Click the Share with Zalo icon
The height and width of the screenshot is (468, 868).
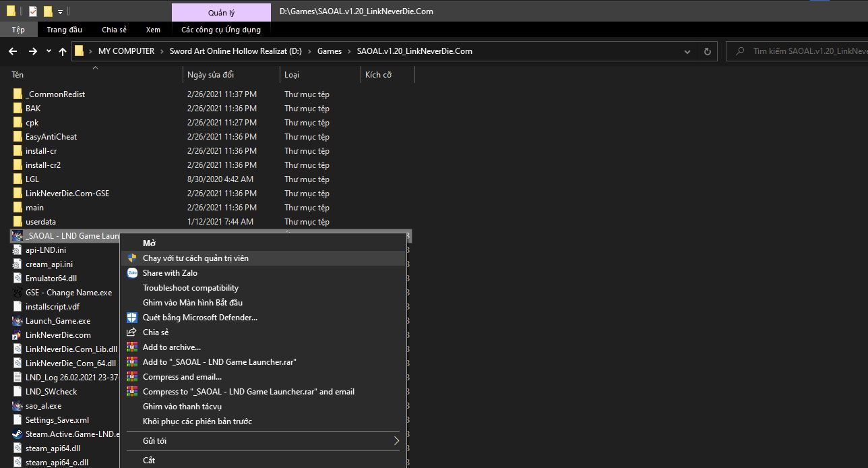132,273
